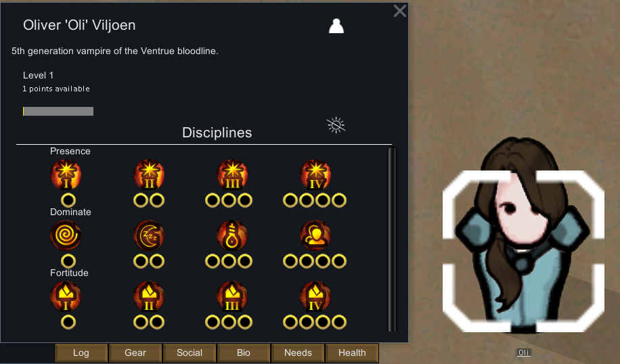The image size is (620, 364).
Task: Click the disciplines list vertical scrollbar
Action: [392, 240]
